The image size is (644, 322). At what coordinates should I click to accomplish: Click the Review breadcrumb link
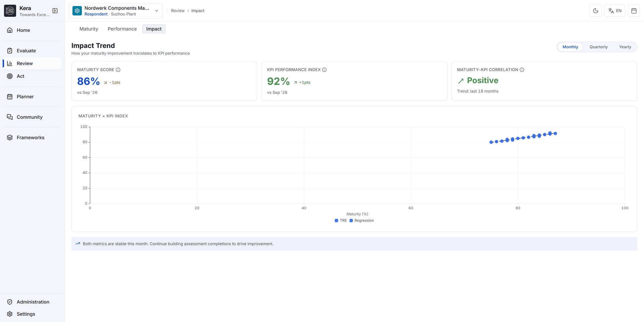click(x=178, y=11)
